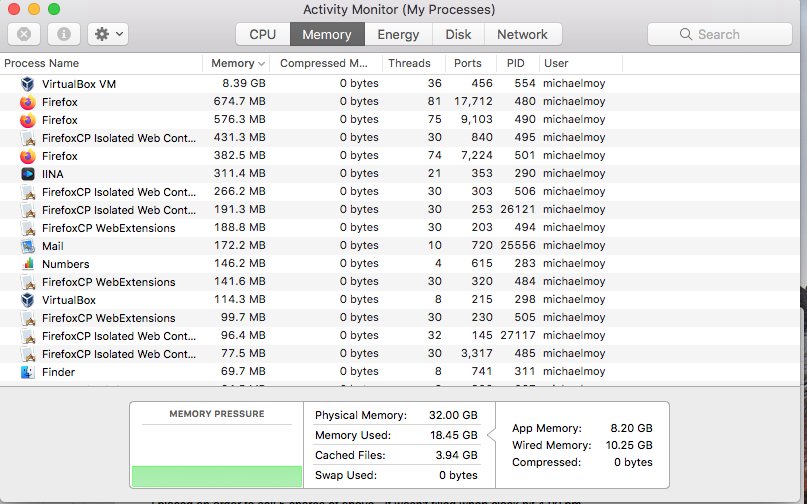Click the green Memory Pressure graph

pyautogui.click(x=217, y=476)
